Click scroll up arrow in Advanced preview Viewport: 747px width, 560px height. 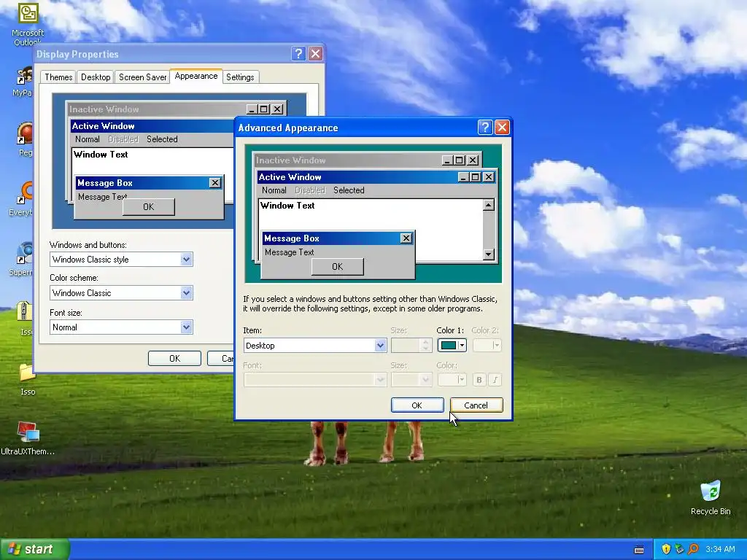point(488,205)
